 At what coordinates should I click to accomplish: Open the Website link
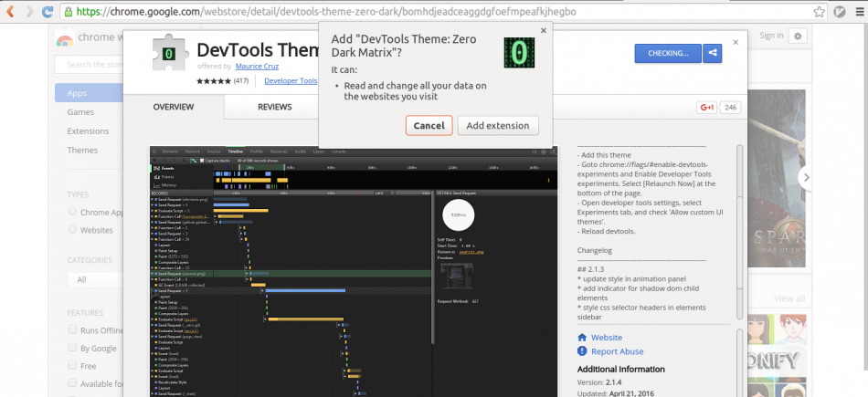pos(607,338)
